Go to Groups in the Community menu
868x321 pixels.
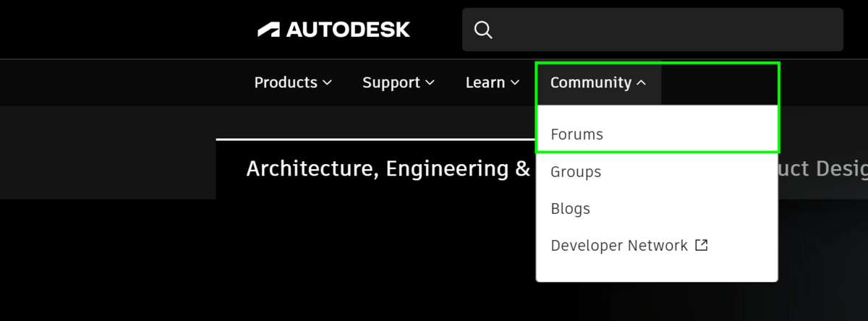coord(576,172)
